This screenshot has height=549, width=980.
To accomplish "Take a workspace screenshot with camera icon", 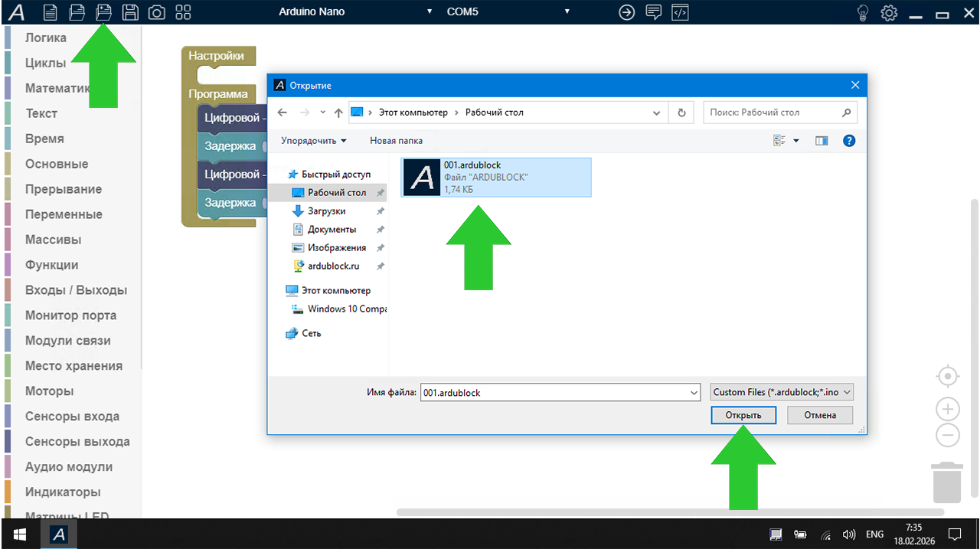I will coord(156,12).
